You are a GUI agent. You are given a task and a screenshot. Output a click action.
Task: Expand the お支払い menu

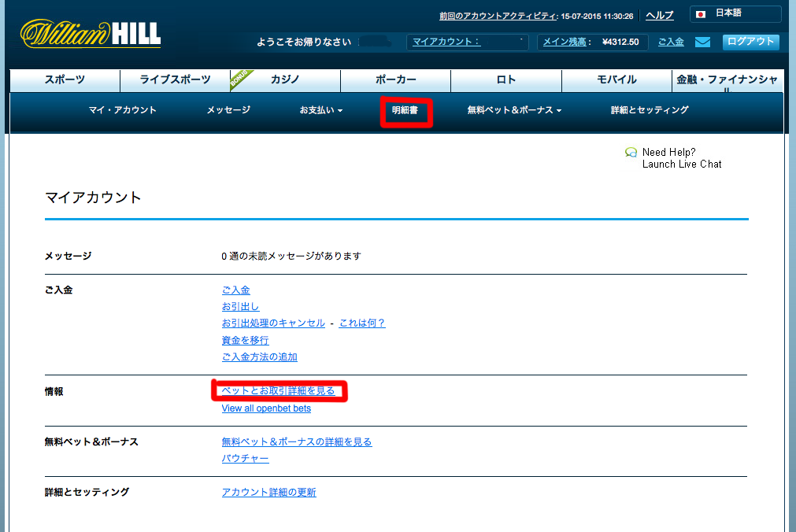pyautogui.click(x=320, y=110)
